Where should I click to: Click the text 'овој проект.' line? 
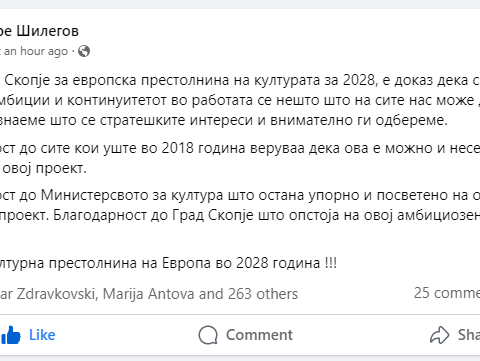(x=45, y=168)
